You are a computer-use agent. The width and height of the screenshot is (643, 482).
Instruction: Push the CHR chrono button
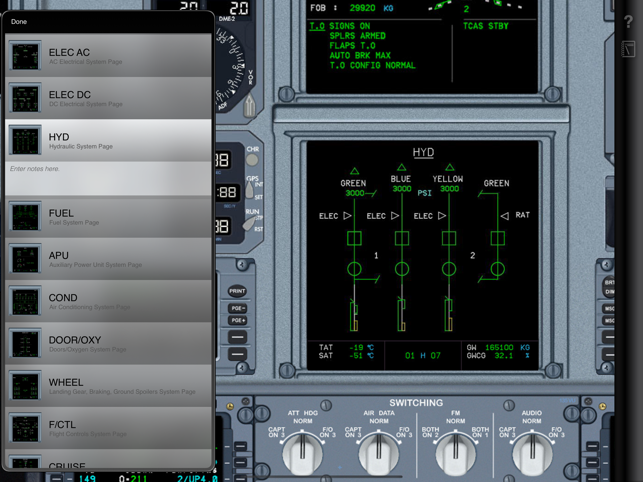pos(252,160)
